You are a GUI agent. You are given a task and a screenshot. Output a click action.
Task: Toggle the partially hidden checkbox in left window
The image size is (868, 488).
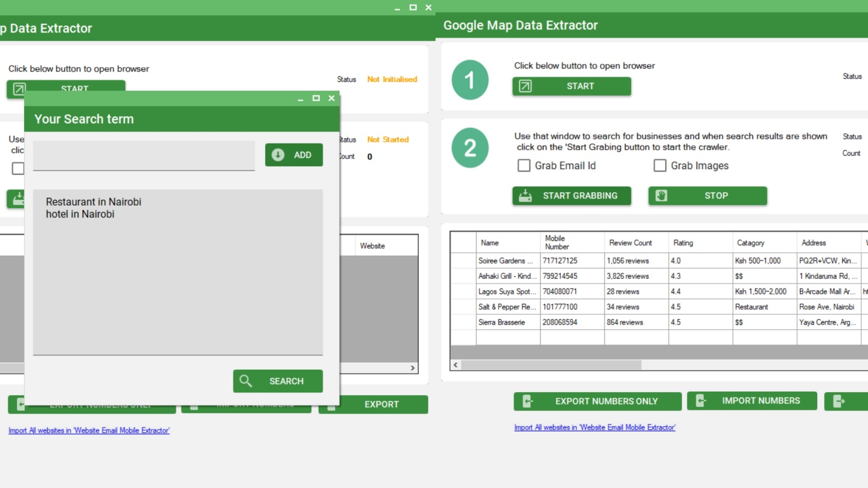coord(18,168)
